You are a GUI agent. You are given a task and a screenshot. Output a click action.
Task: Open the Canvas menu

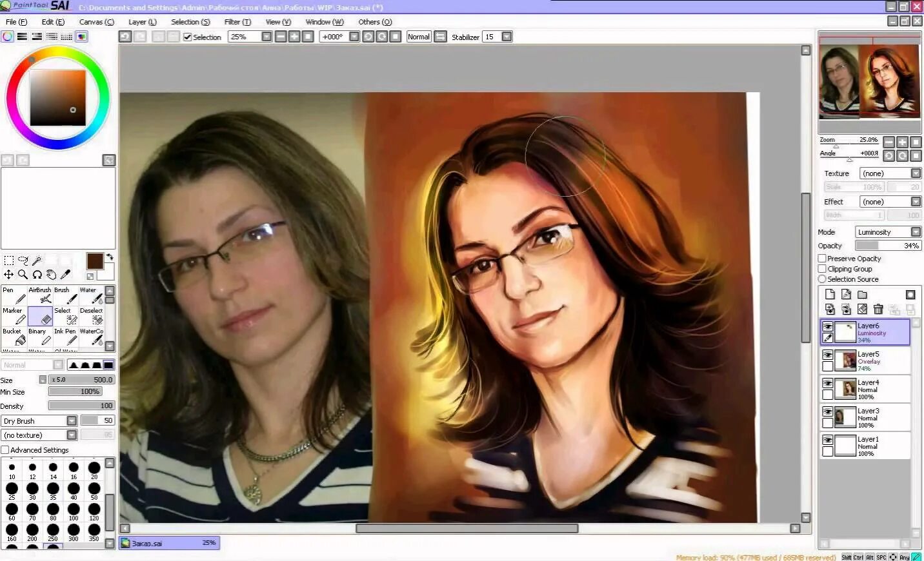point(96,22)
